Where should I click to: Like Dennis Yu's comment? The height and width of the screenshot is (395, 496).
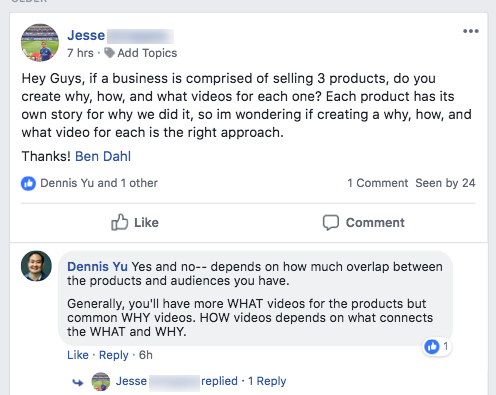(78, 355)
